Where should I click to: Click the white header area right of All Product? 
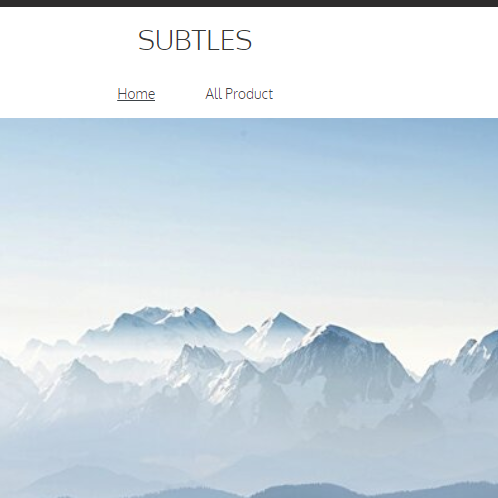pos(383,94)
